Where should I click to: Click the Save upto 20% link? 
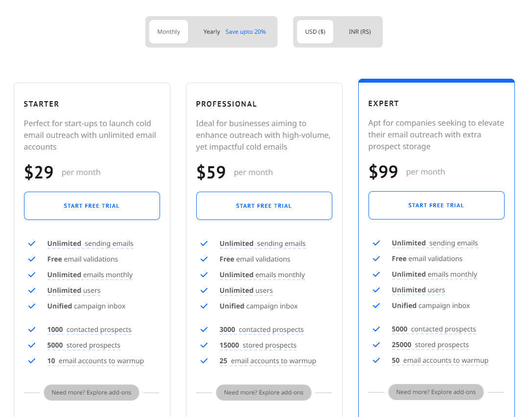pos(246,31)
